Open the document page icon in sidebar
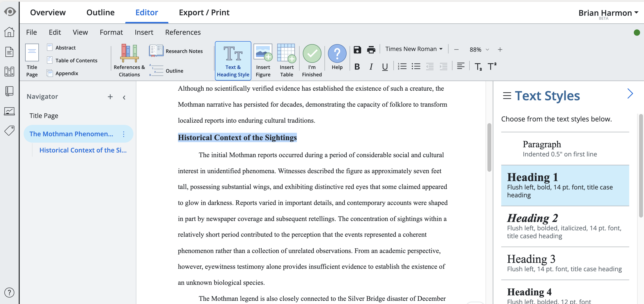Viewport: 644px width, 304px height. coord(9,52)
